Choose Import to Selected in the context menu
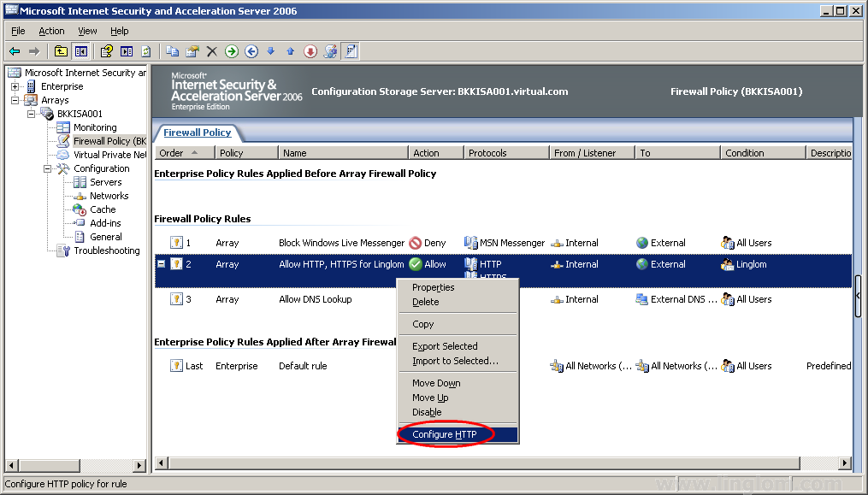 (458, 361)
